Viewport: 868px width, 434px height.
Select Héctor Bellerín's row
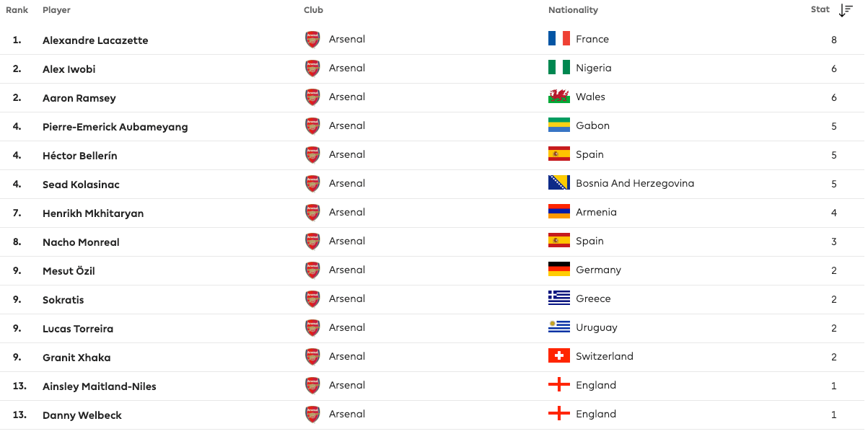pos(82,154)
